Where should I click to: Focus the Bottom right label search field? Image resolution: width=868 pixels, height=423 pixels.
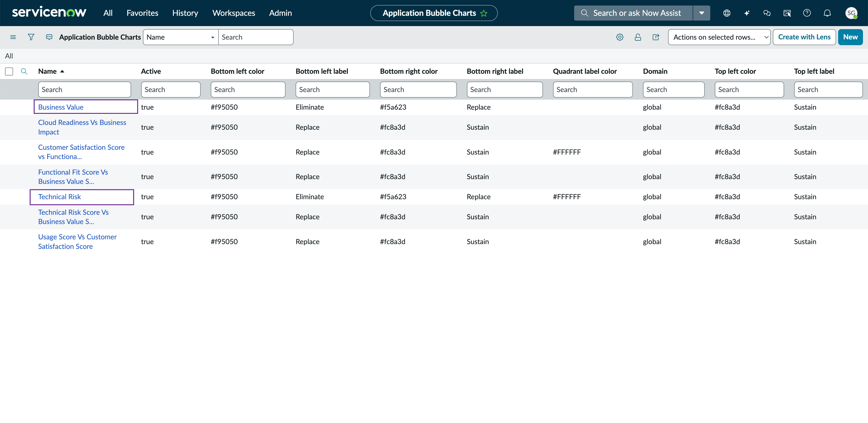(x=505, y=90)
